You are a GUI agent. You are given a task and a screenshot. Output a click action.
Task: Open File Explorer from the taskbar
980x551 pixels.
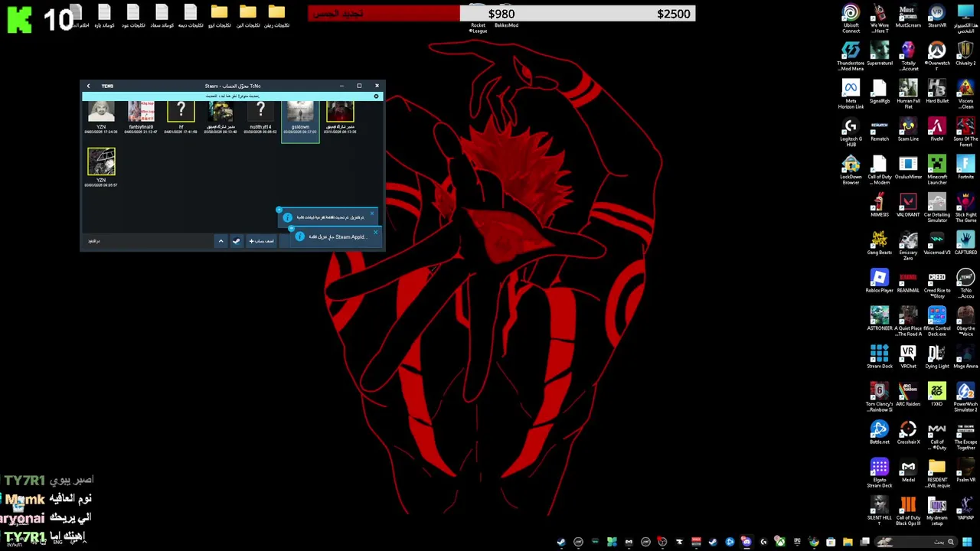click(848, 542)
